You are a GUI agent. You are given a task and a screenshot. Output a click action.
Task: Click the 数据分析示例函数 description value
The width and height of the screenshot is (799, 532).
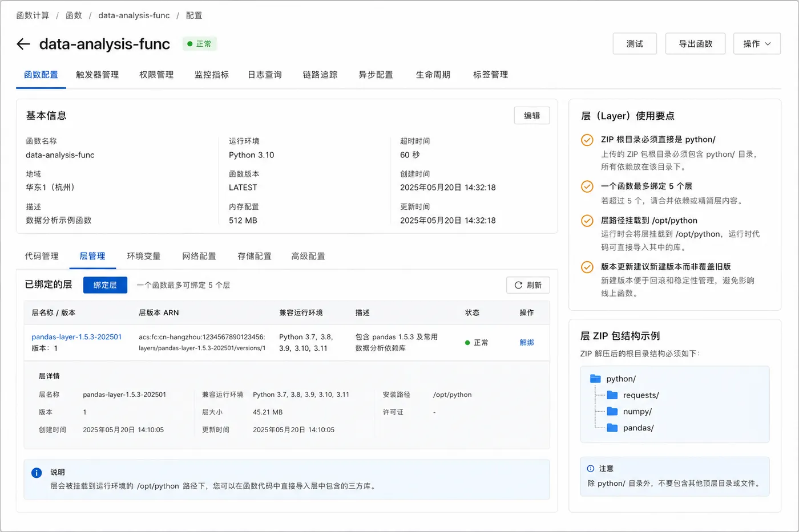pyautogui.click(x=59, y=221)
